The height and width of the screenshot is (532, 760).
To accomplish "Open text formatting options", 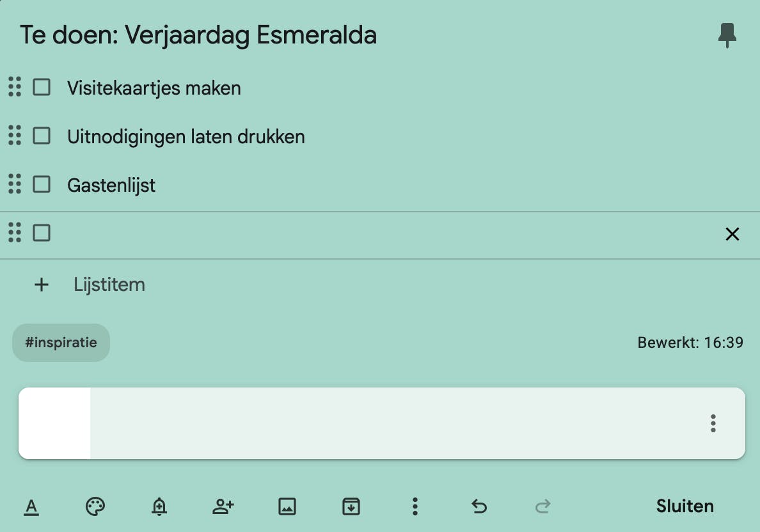I will click(x=31, y=507).
